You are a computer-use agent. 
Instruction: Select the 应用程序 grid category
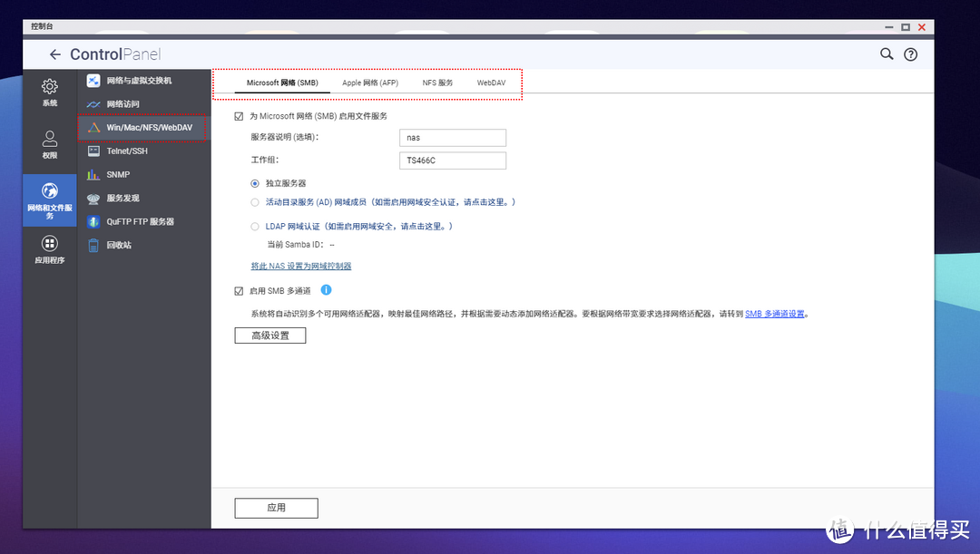click(49, 249)
